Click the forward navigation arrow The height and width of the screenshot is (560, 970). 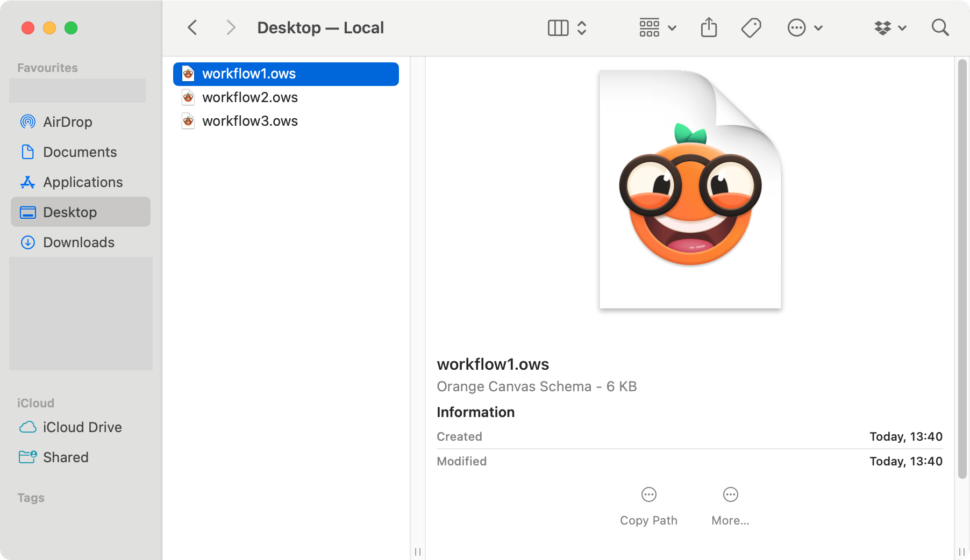click(x=230, y=27)
